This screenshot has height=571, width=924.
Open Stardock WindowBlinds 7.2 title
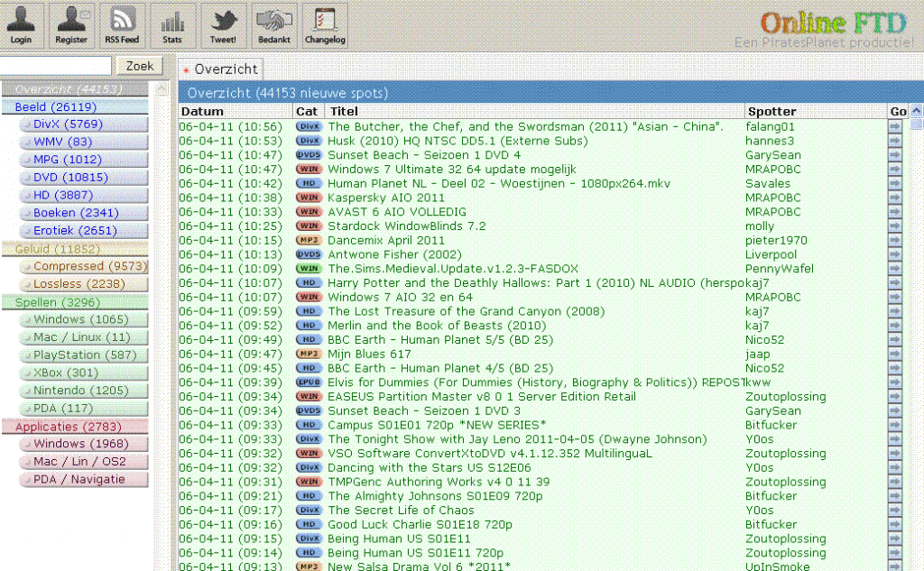coord(407,226)
